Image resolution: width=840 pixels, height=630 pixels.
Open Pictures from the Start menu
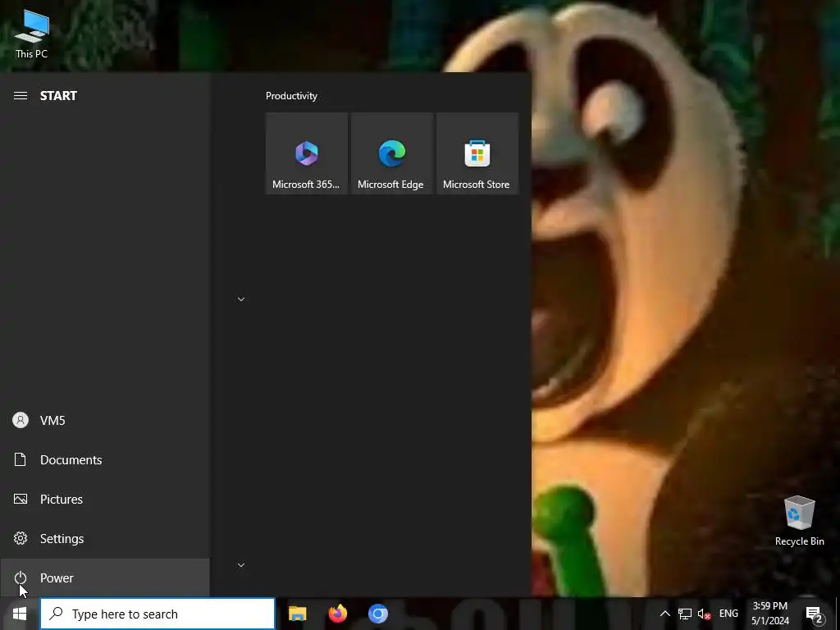tap(104, 500)
